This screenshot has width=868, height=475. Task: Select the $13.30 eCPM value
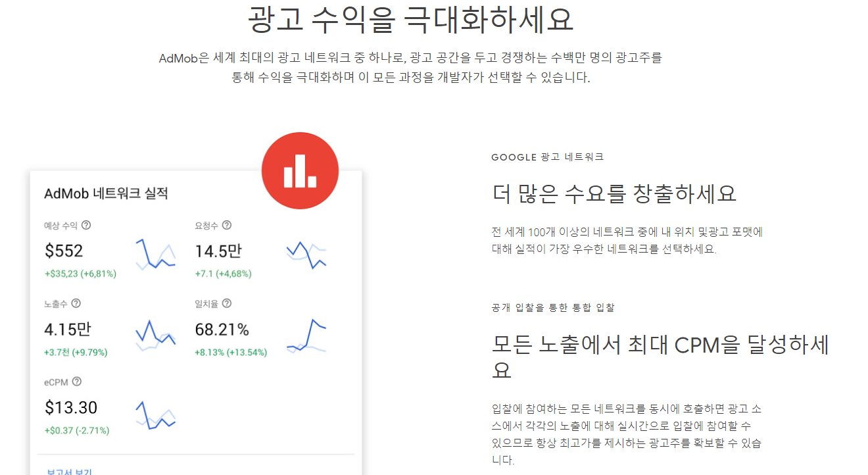[71, 407]
